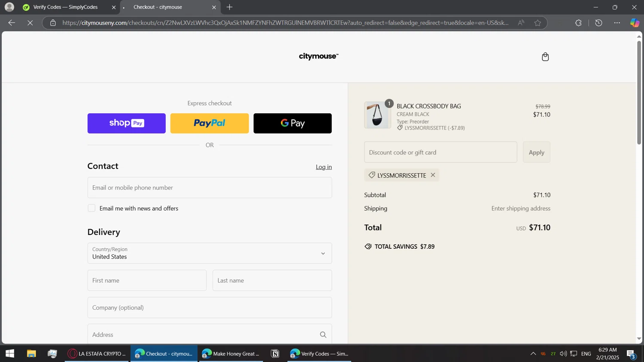644x362 pixels.
Task: Focus the Last name field
Action: (272, 281)
